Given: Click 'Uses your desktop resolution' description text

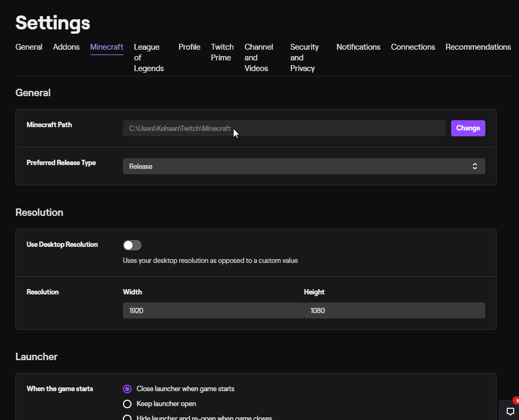Looking at the screenshot, I should coord(210,260).
